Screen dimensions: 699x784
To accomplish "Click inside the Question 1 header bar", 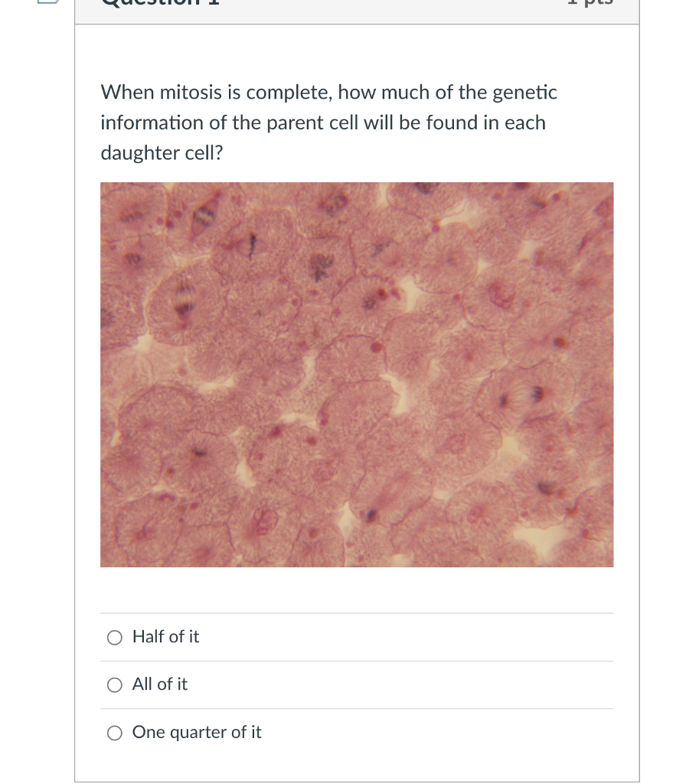I will coord(357,11).
